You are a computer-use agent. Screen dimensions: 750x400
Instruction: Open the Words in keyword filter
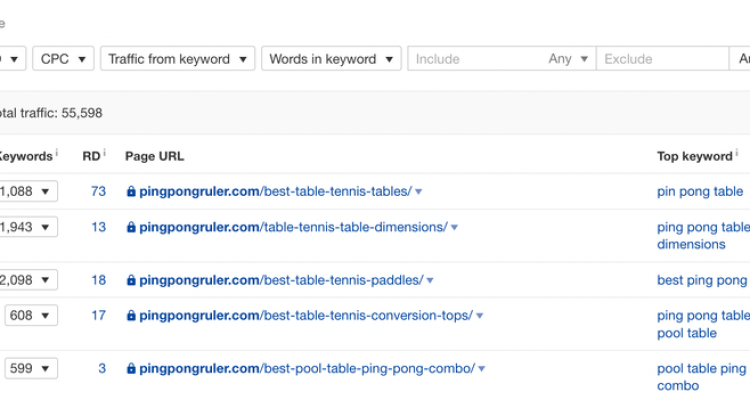point(331,59)
